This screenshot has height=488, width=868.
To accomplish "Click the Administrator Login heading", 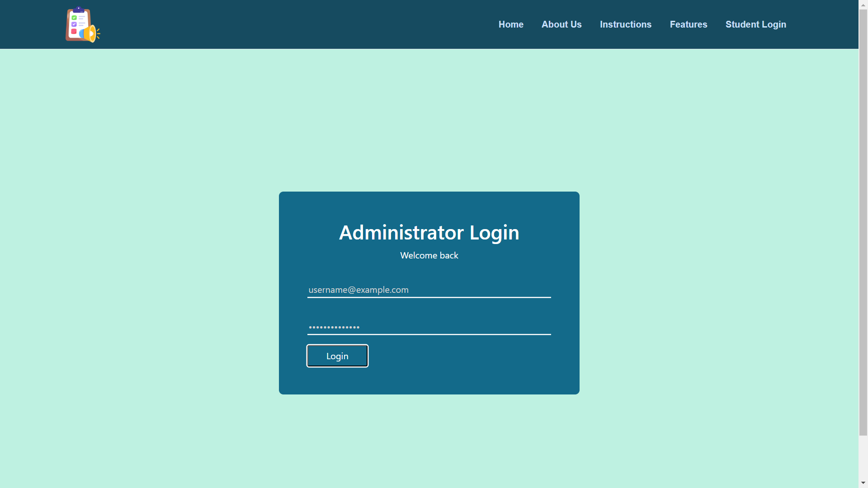I will pyautogui.click(x=429, y=232).
